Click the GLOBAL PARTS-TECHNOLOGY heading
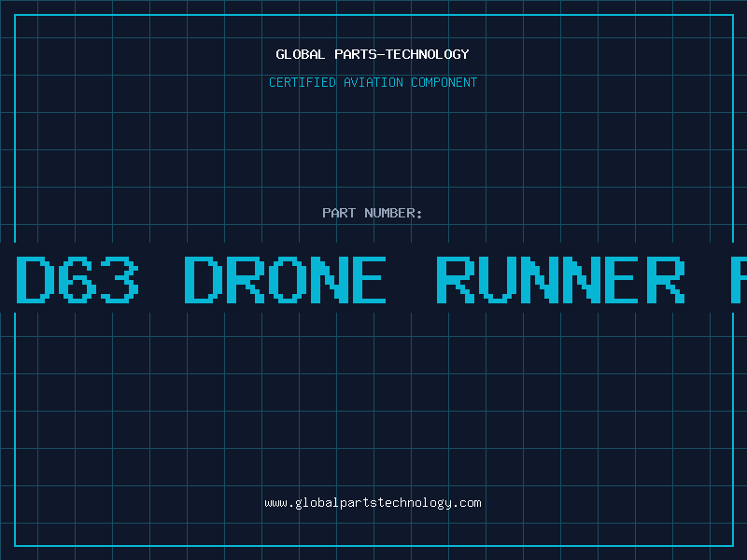The image size is (747, 560). [373, 54]
